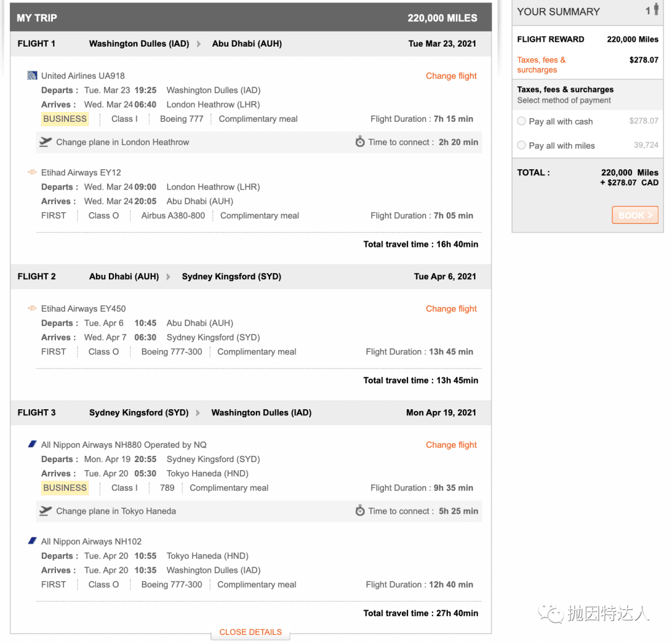Click the YOUR SUMMARY heading
Viewport: 672px width, 643px height.
pyautogui.click(x=558, y=12)
